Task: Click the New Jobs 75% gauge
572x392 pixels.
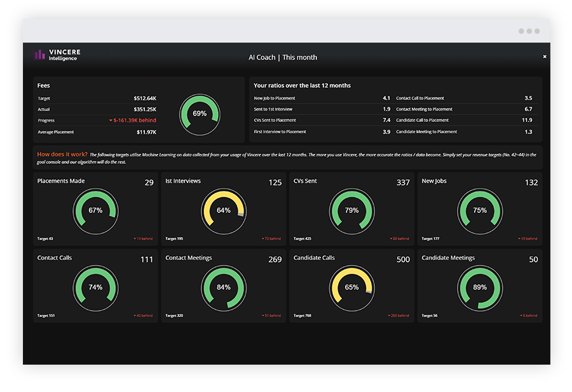Action: [480, 210]
